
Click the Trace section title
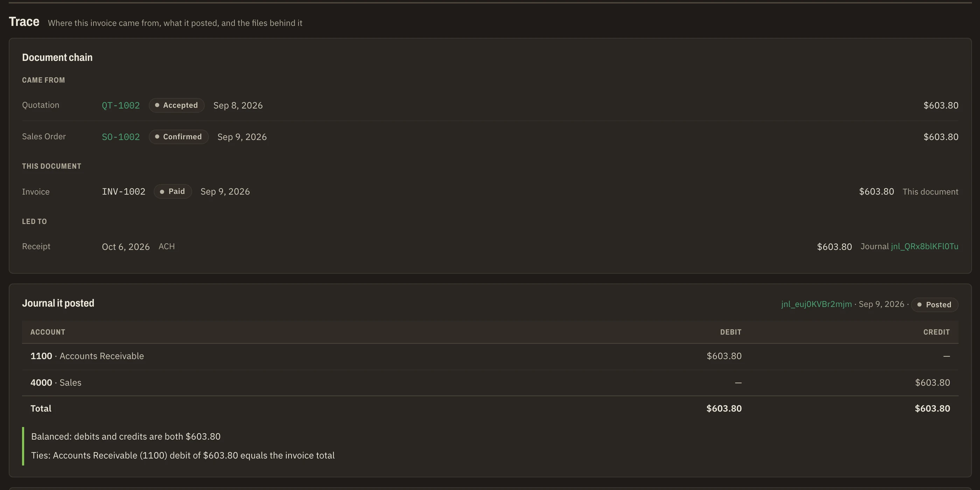pos(24,22)
